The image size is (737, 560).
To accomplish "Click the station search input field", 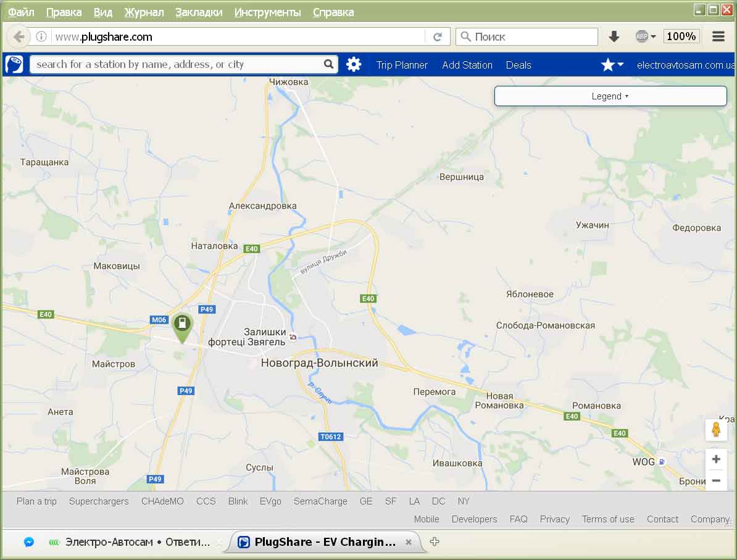I will pos(176,64).
